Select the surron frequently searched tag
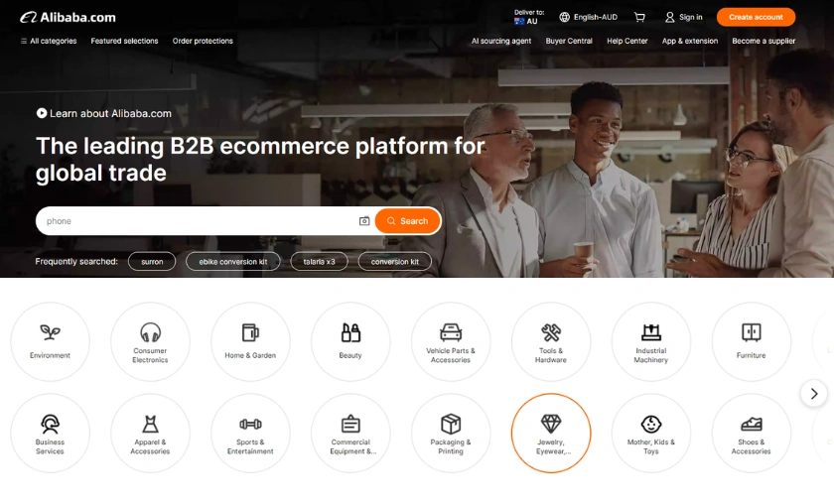The height and width of the screenshot is (504, 834). point(152,262)
